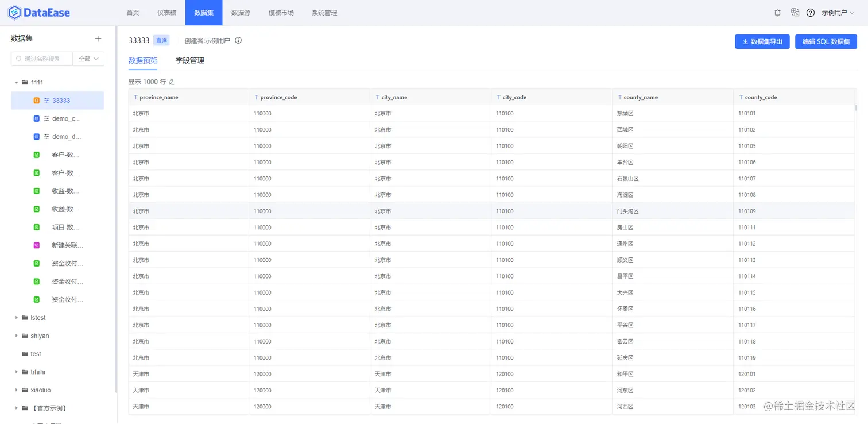Click the text-type icon of county_code column
The height and width of the screenshot is (424, 868).
[x=741, y=97]
